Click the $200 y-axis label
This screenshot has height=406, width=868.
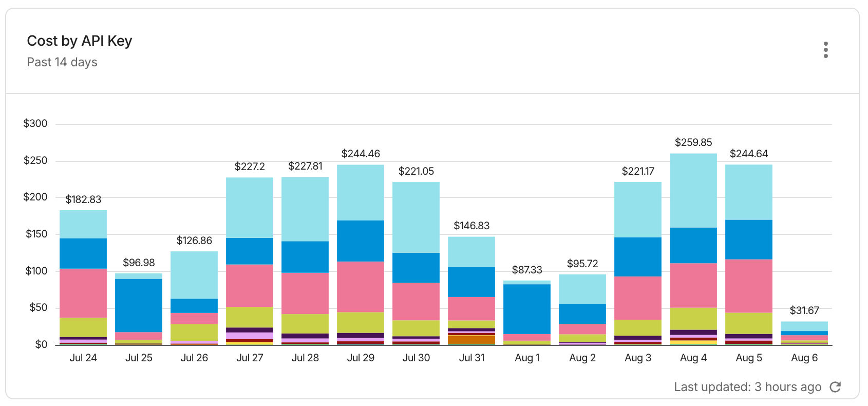tap(35, 197)
